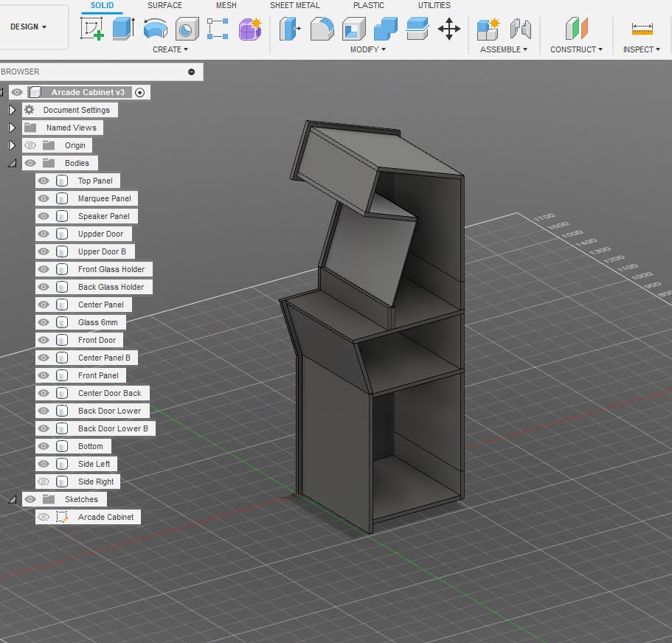Image resolution: width=672 pixels, height=643 pixels.
Task: Switch to the UTILITIES tab
Action: 434,6
